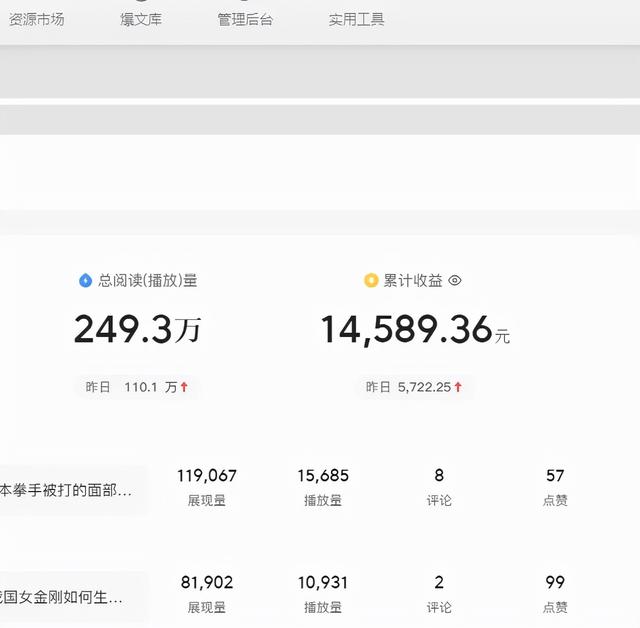Click the 14,589.36 元 earnings total

[x=414, y=330]
